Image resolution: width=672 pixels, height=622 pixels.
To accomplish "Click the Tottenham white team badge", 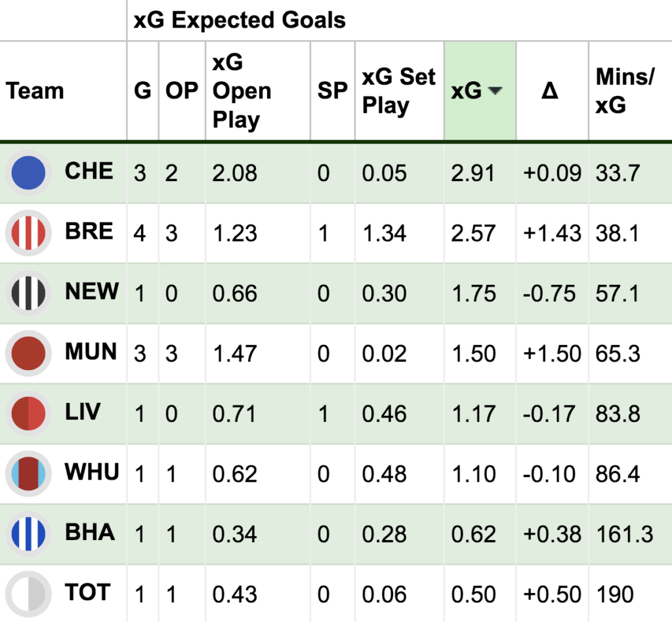I will point(29,594).
